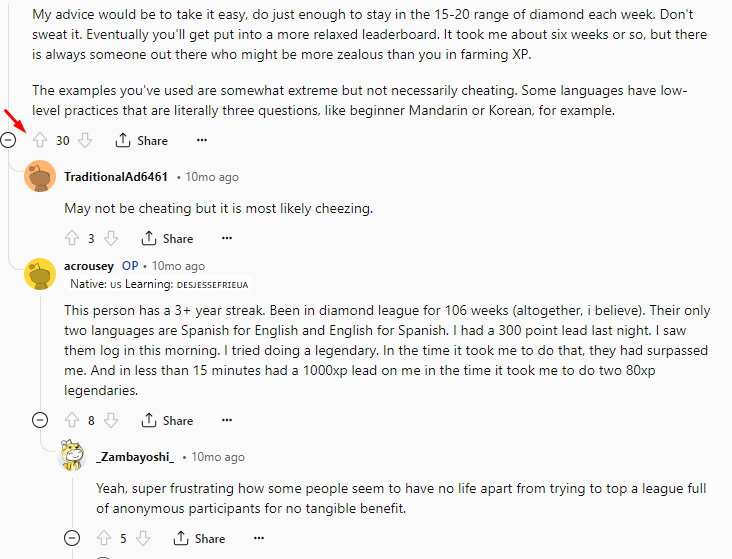Viewport: 732px width, 559px height.
Task: Downvote acrousey's comment with 8 points
Action: [111, 420]
